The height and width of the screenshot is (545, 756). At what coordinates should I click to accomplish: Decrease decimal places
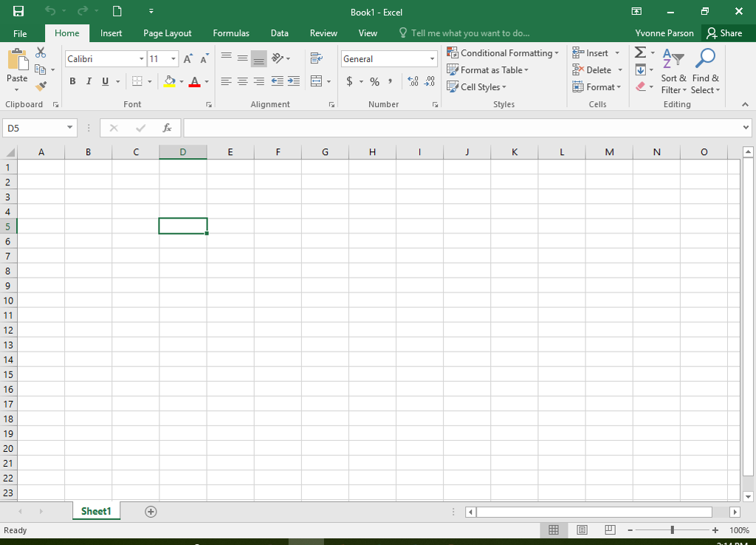coord(430,81)
